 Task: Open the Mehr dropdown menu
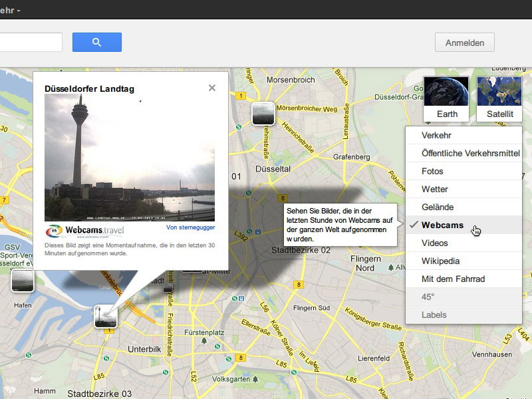click(x=10, y=10)
